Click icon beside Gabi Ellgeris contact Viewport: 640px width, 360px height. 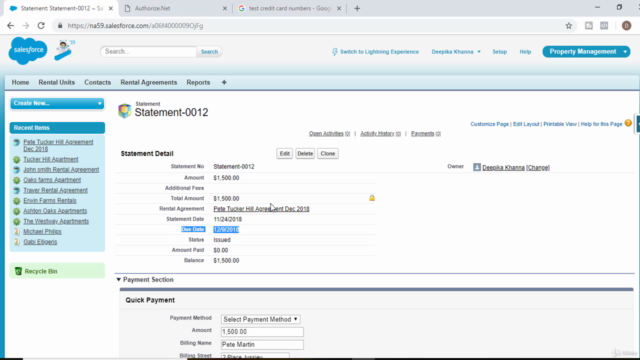[16, 242]
